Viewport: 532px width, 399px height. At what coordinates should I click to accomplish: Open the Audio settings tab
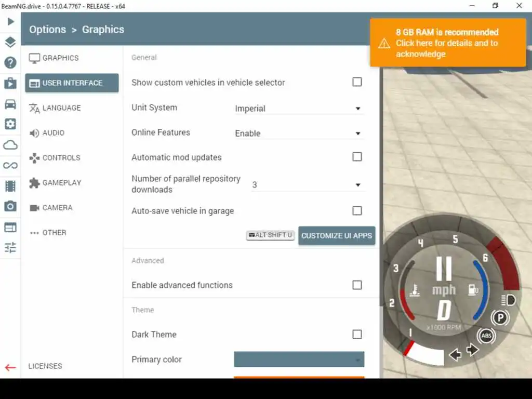point(72,132)
